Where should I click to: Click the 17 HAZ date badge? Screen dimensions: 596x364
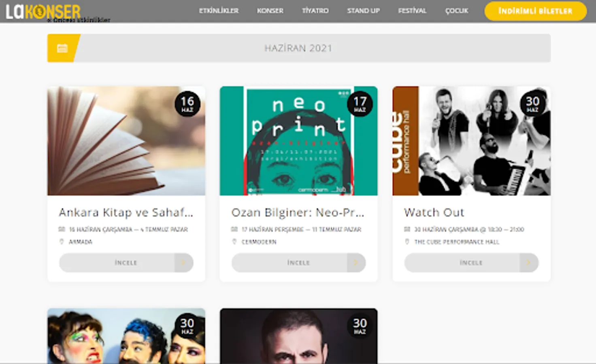coord(360,104)
